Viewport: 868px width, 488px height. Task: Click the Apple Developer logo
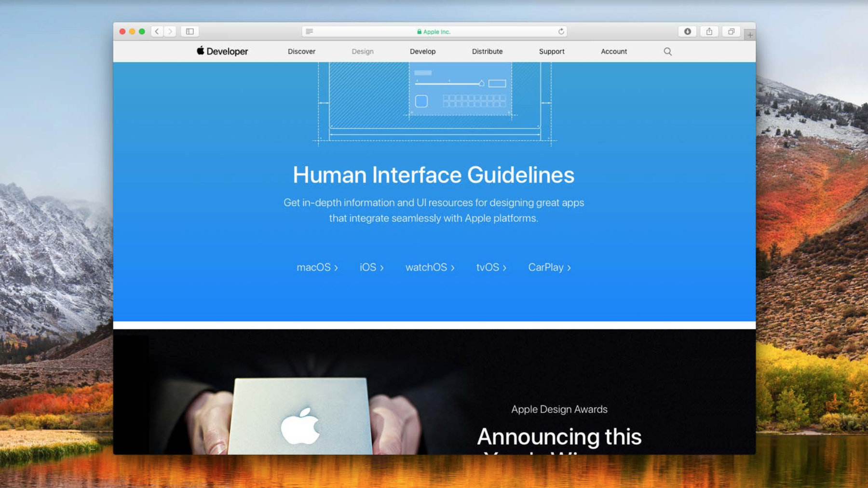(x=222, y=51)
